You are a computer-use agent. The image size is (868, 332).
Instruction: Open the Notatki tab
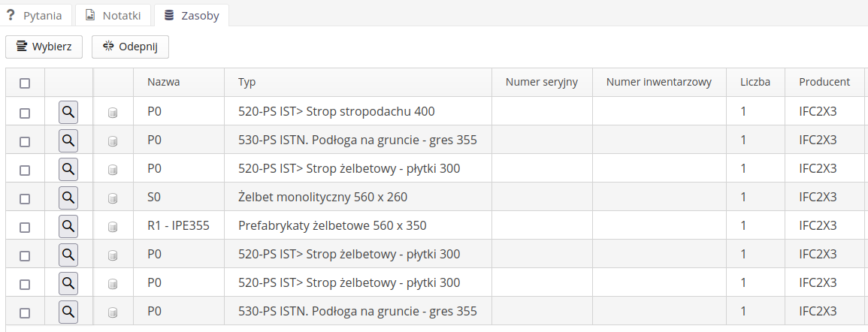click(x=113, y=15)
